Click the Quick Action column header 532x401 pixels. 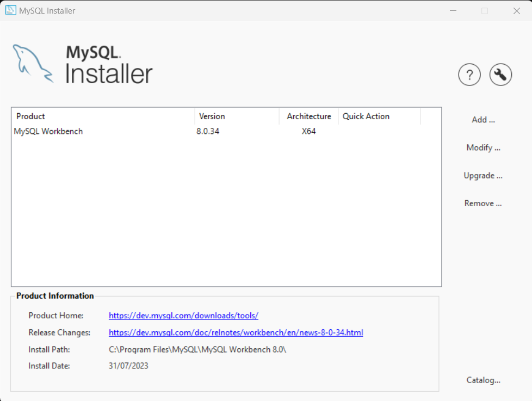click(379, 116)
